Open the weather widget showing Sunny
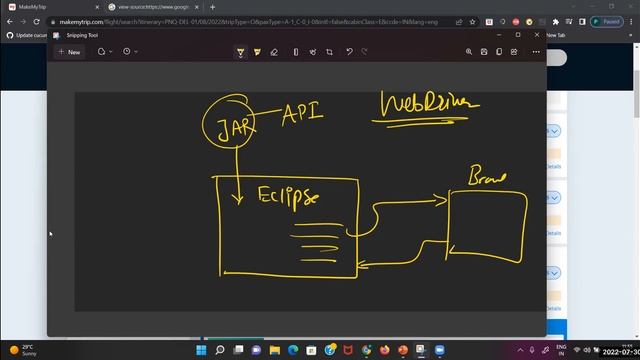Image resolution: width=640 pixels, height=360 pixels. point(24,350)
